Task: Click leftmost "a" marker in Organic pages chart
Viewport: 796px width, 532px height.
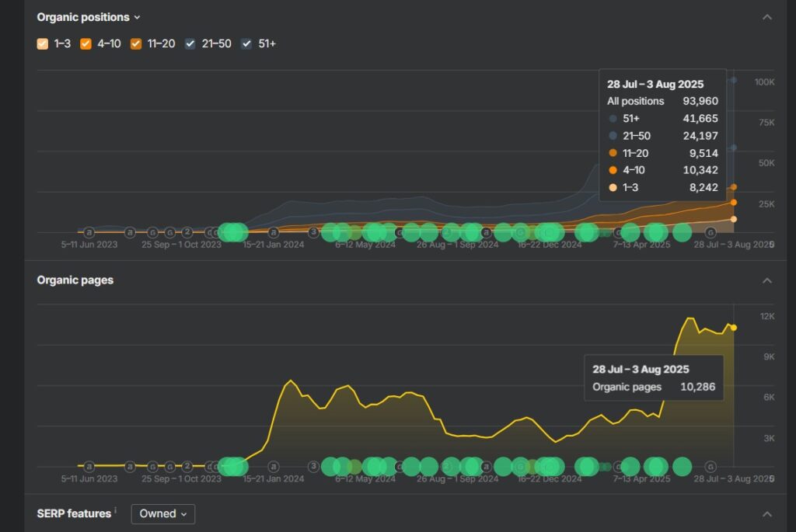Action: coord(89,466)
